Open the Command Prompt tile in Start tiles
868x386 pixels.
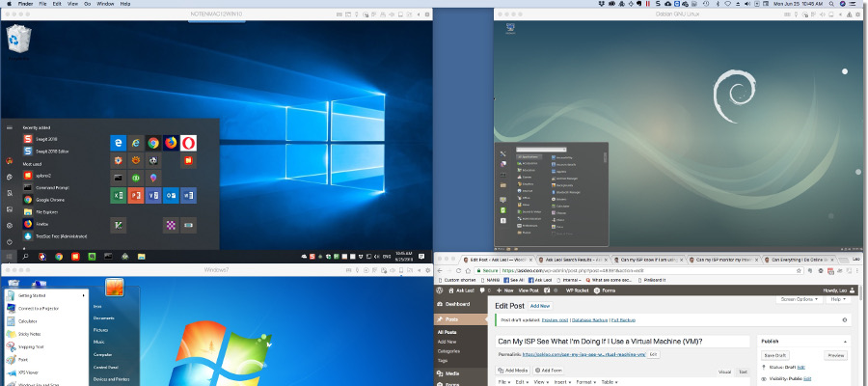118,179
